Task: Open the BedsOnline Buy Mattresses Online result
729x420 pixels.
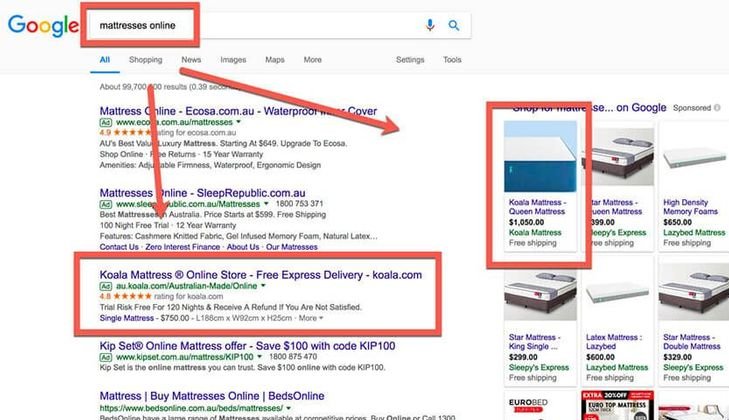Action: click(x=212, y=396)
